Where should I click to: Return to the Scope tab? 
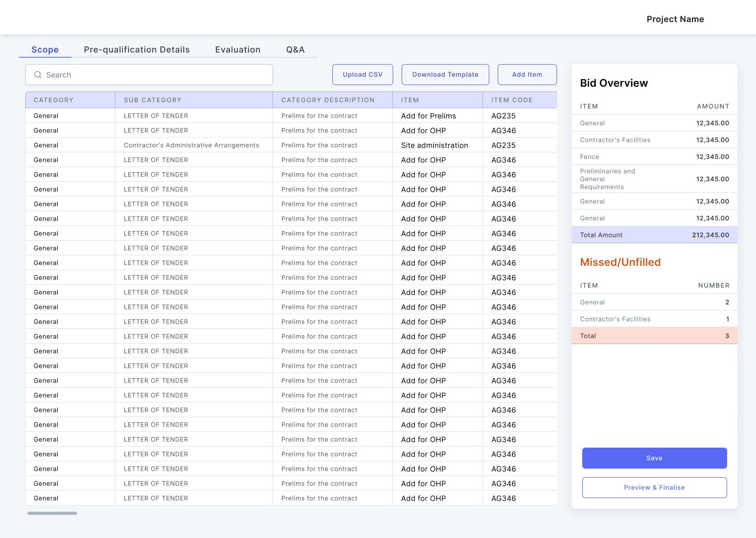pos(45,49)
